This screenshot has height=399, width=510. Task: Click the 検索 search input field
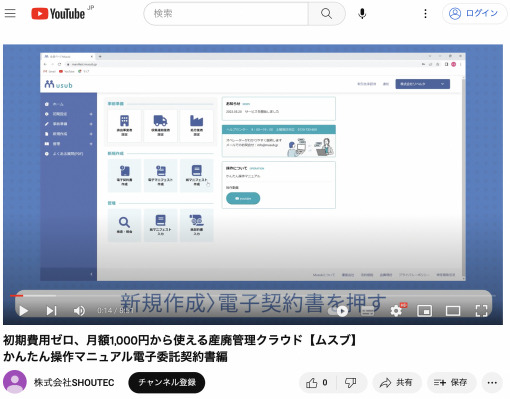pyautogui.click(x=226, y=14)
